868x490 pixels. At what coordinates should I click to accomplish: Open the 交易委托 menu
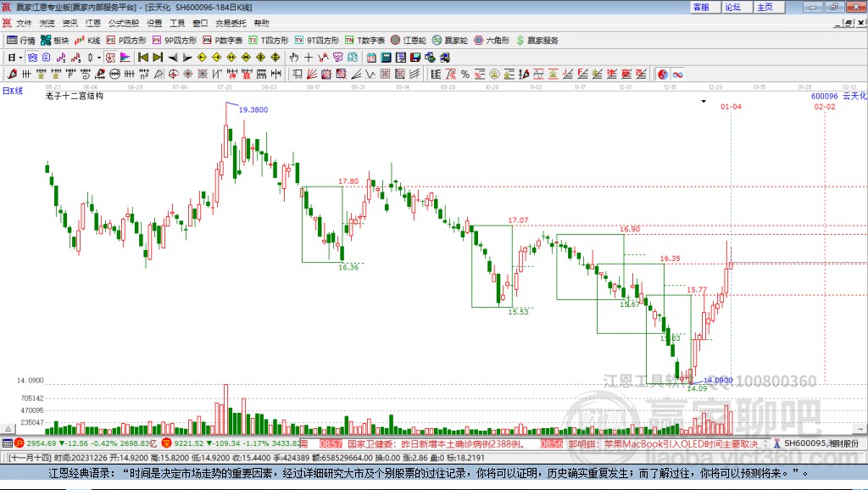point(231,23)
